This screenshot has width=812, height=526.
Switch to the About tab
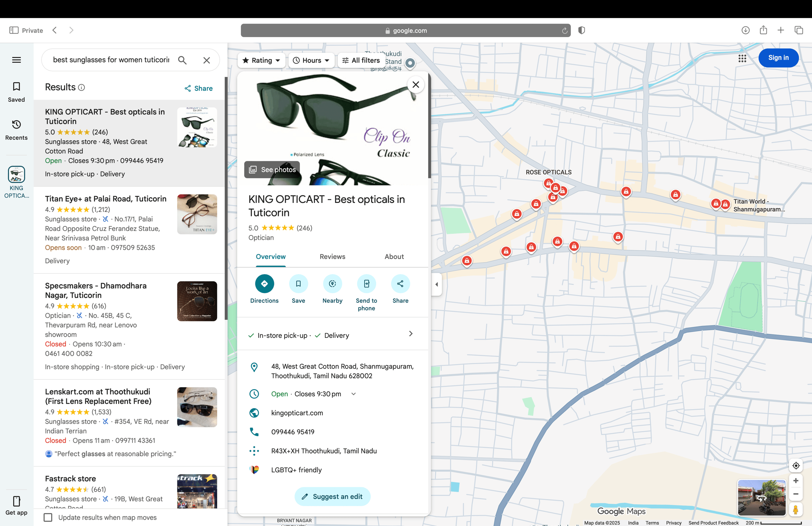click(394, 257)
